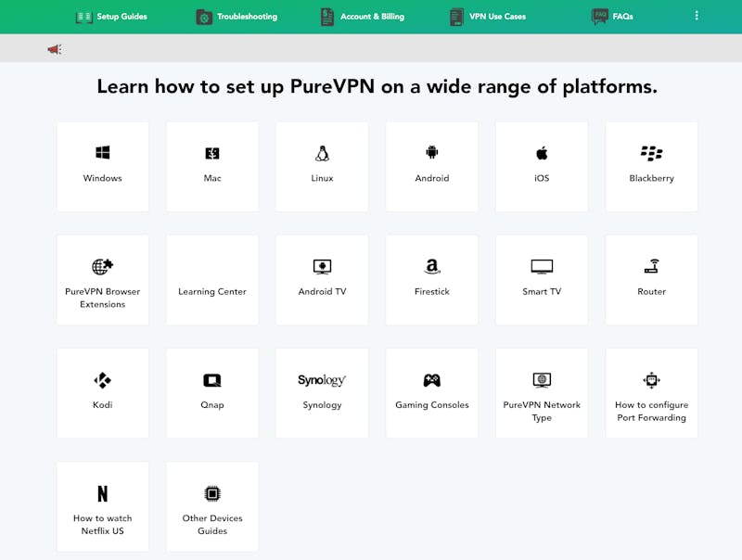Click the FAQs speech bubble icon
Screen dimensions: 742x560
(x=599, y=16)
